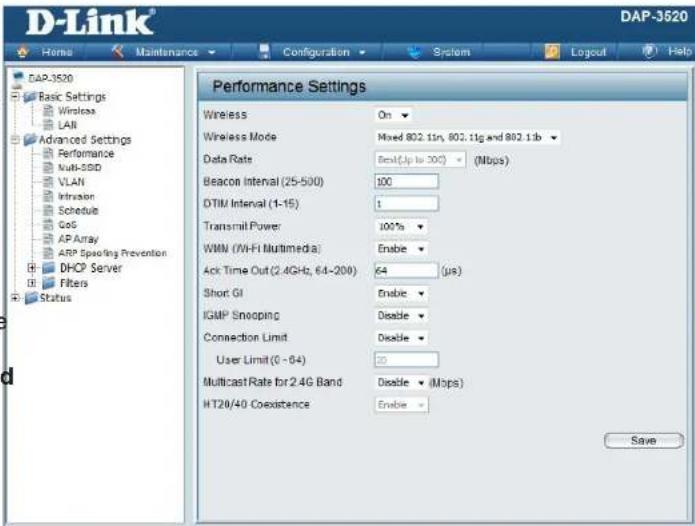Open the AP Array settings link
This screenshot has width=695, height=526.
[78, 239]
